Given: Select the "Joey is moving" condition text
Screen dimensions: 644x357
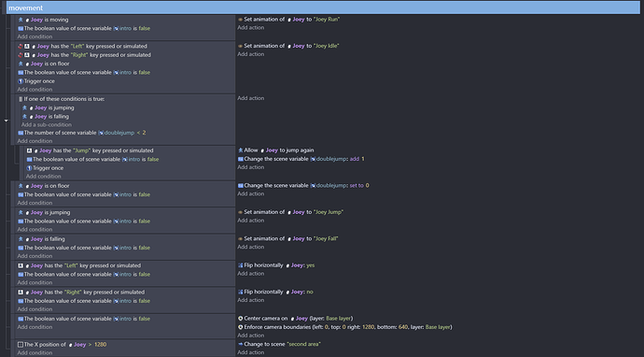Looking at the screenshot, I should (49, 20).
